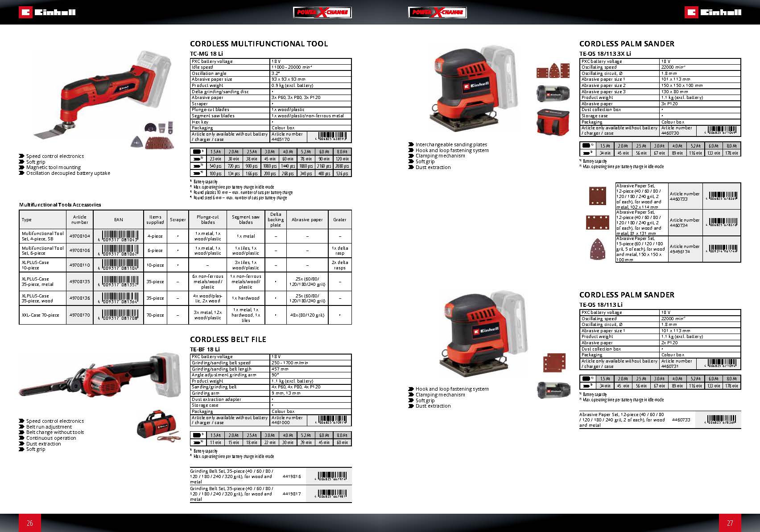
Task: Click the 'Continuous operation' feature
Action: 51,438
